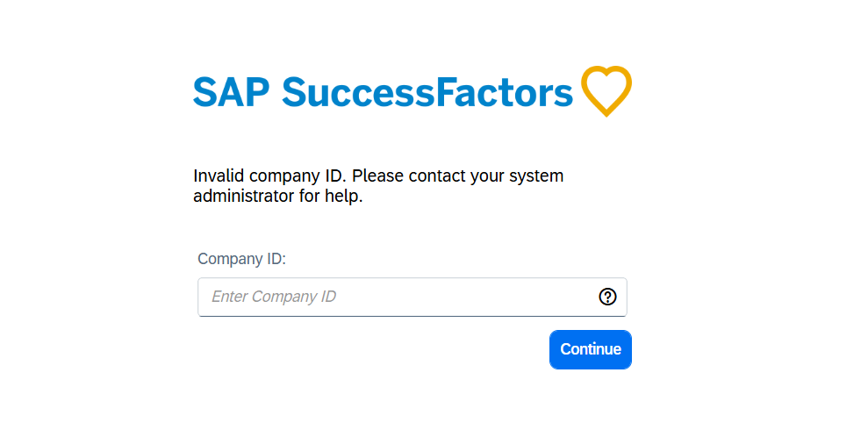Click the Enter Company ID placeholder text

click(x=274, y=297)
